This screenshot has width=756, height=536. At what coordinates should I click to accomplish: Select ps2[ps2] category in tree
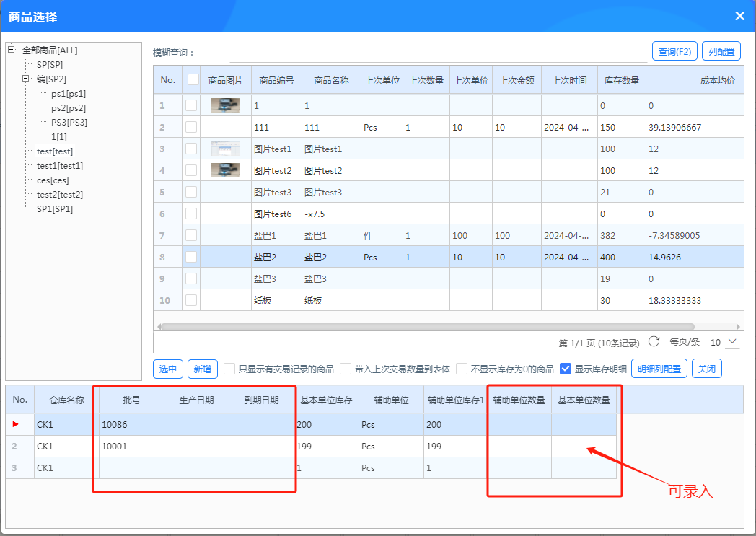(69, 108)
